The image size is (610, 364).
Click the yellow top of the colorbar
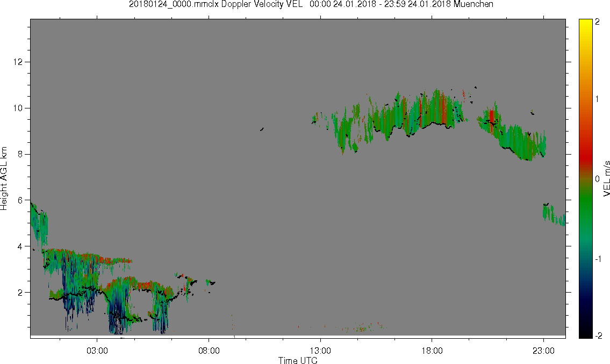(585, 23)
